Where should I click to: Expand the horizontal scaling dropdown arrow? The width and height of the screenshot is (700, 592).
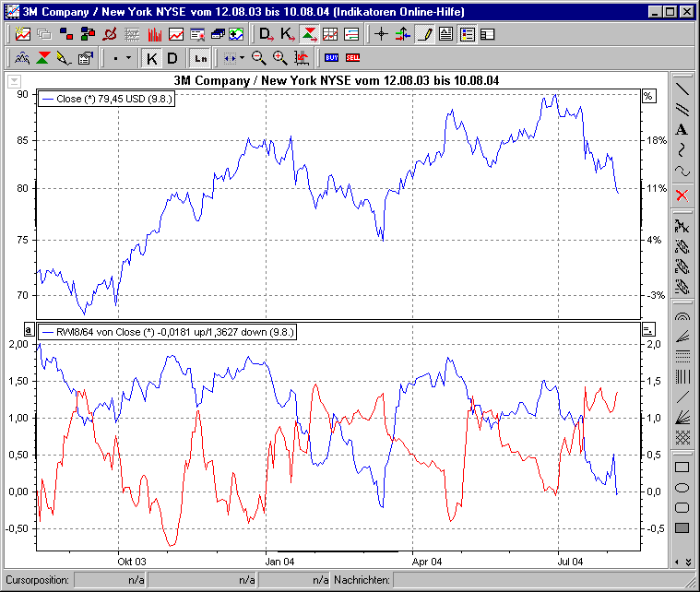coord(242,58)
